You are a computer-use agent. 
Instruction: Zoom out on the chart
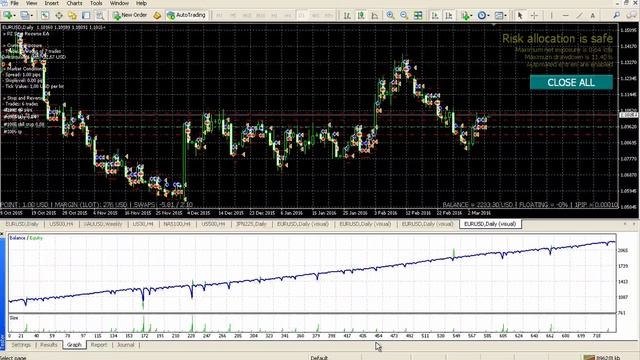click(404, 15)
